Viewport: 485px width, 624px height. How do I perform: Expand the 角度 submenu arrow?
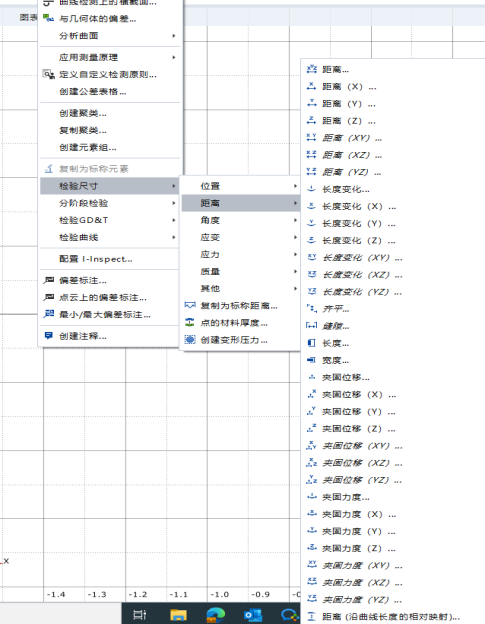(x=295, y=220)
